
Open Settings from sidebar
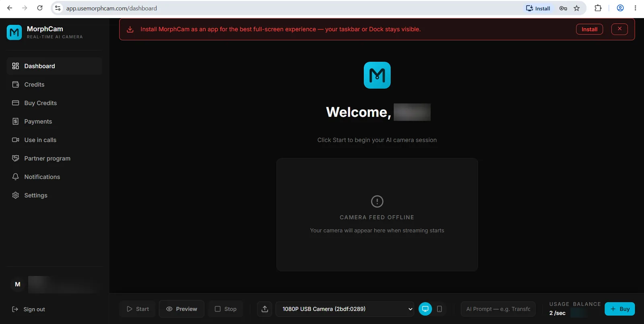tap(54, 196)
